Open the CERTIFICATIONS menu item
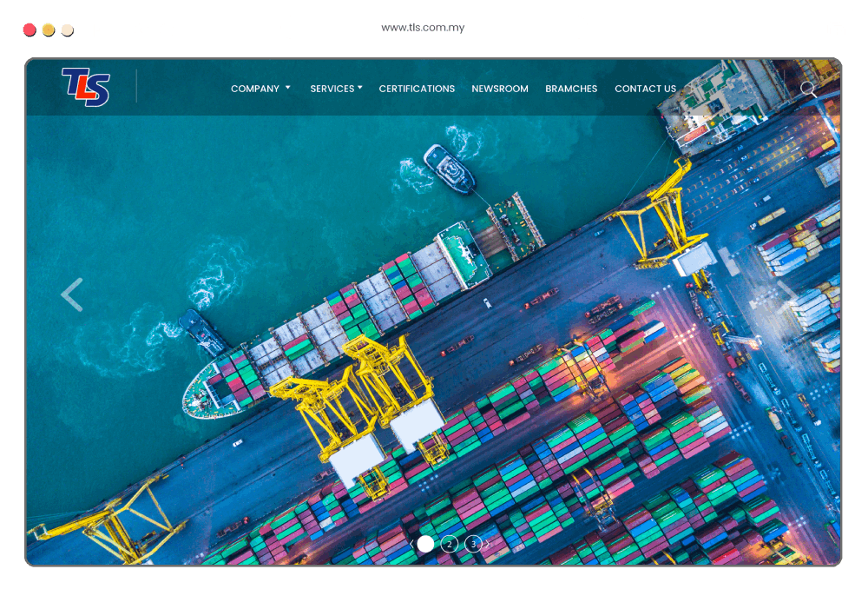 click(417, 89)
